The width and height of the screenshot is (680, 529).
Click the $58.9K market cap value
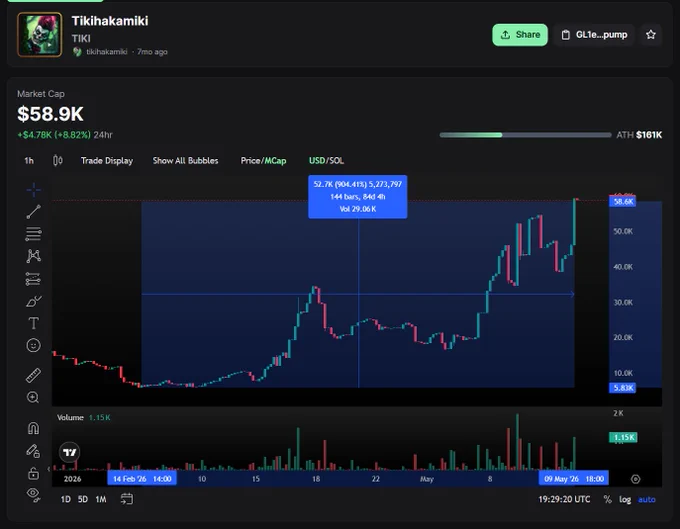pyautogui.click(x=50, y=114)
